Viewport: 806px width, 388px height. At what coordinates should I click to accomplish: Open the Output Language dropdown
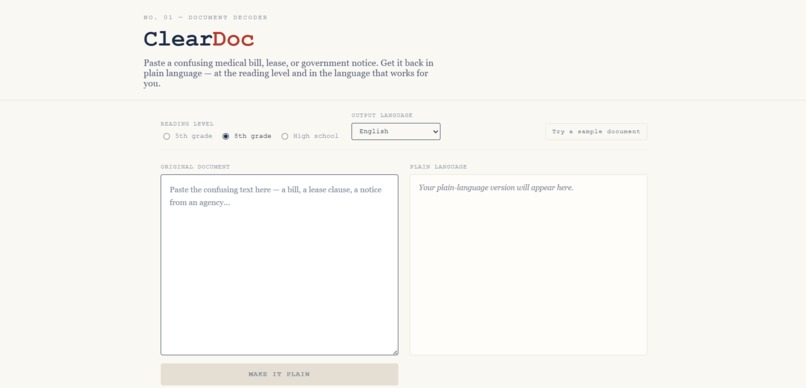[x=396, y=132]
